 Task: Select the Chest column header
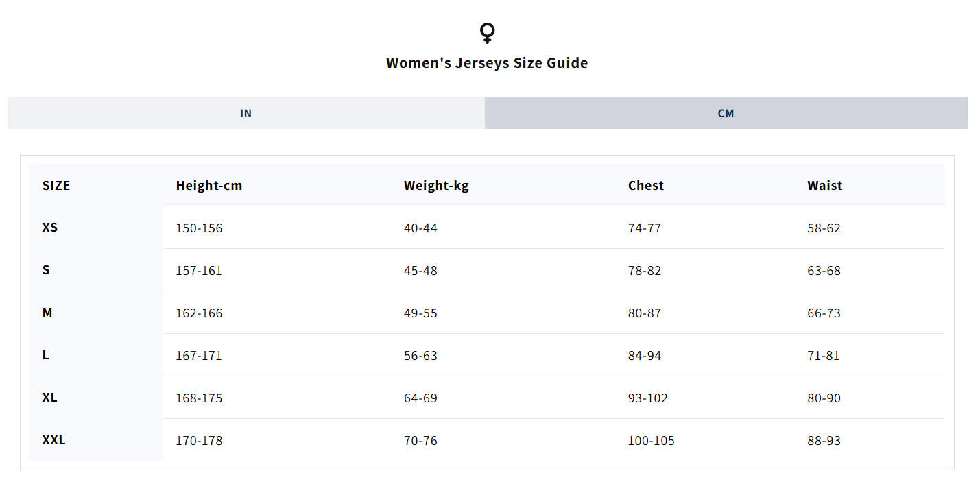tap(646, 186)
